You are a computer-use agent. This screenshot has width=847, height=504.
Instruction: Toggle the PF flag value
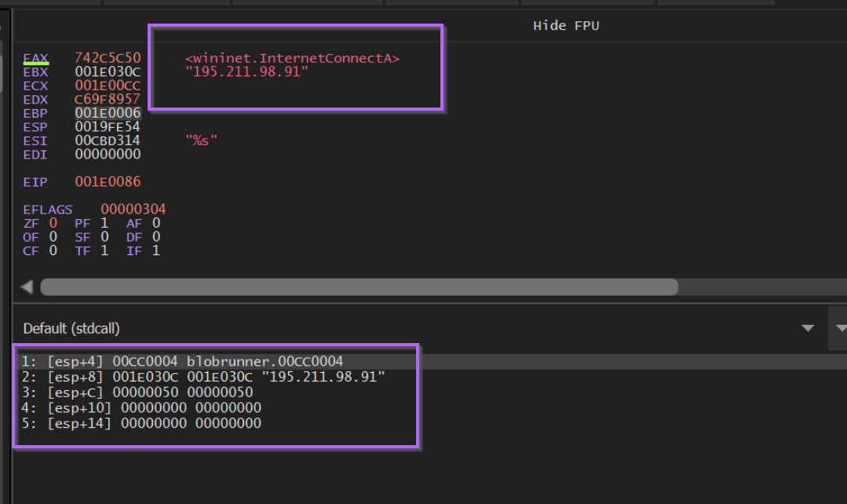pos(104,224)
